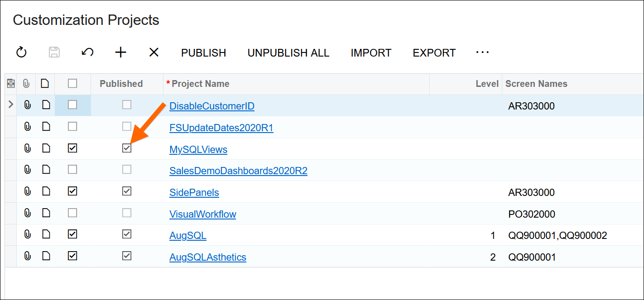The width and height of the screenshot is (644, 300).
Task: Open the more actions ellipsis menu
Action: point(483,52)
